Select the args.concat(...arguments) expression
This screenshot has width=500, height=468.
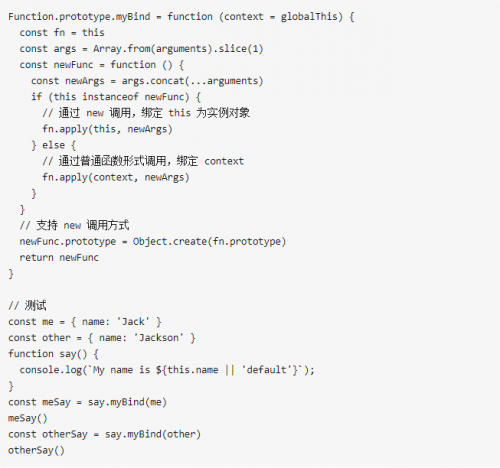[192, 81]
